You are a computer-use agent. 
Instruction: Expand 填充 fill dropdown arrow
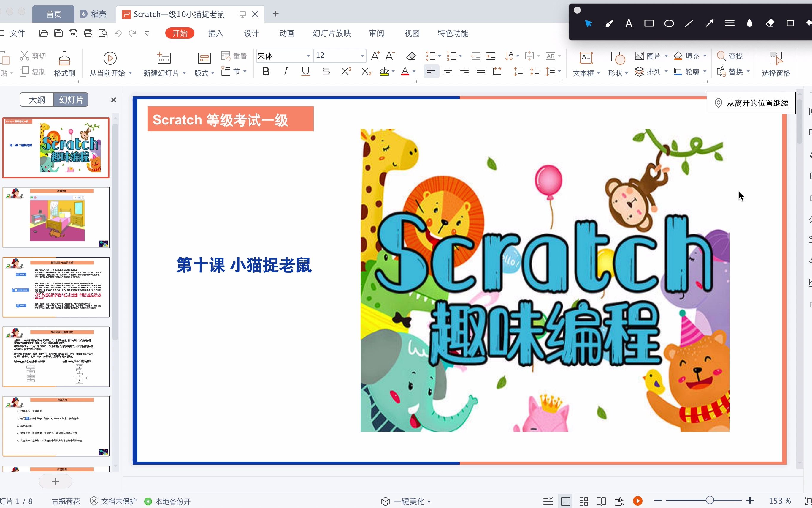tap(705, 56)
